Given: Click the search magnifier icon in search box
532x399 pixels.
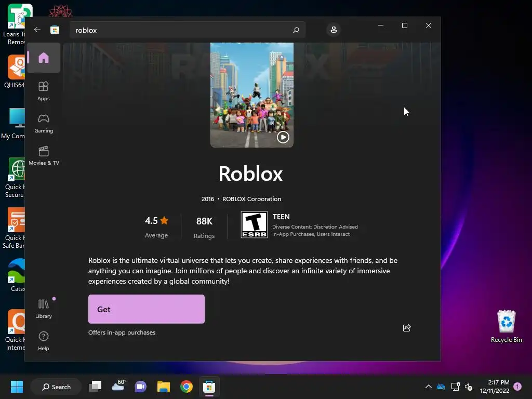Looking at the screenshot, I should pyautogui.click(x=296, y=30).
